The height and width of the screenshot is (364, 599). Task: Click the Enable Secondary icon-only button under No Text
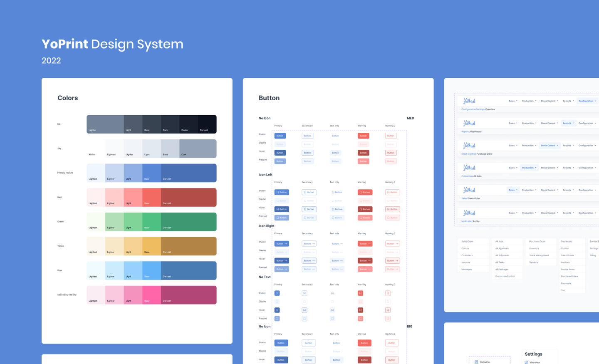tap(304, 293)
